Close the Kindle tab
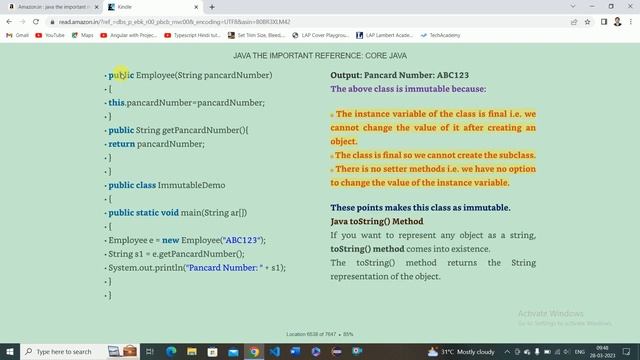 (x=196, y=7)
